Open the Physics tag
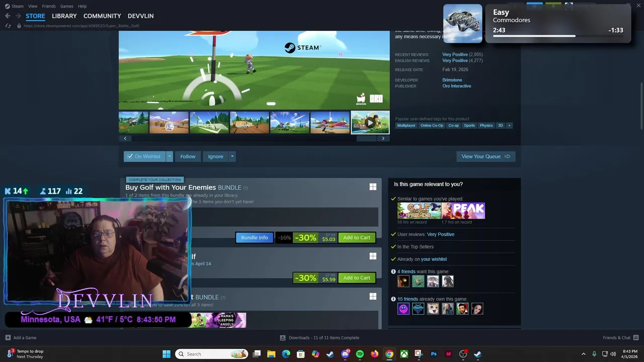Screen dimensions: 644x362 [x=486, y=125]
